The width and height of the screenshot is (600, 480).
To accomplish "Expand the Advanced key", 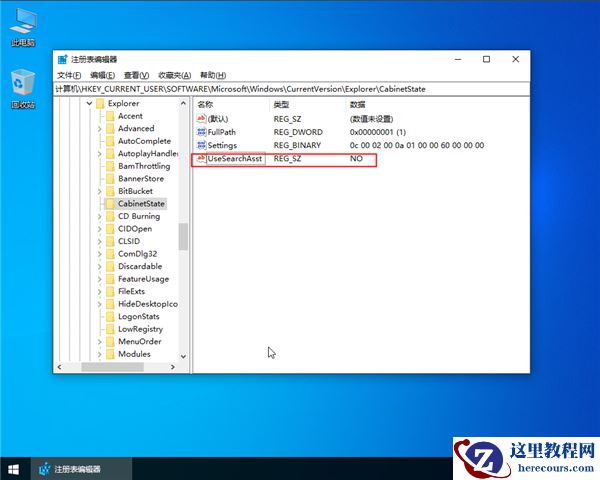I will 99,129.
